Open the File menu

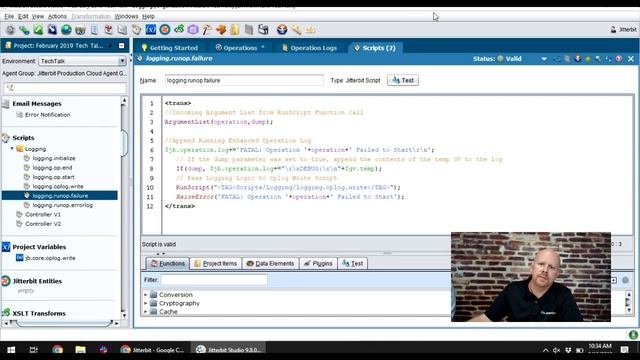[9, 16]
